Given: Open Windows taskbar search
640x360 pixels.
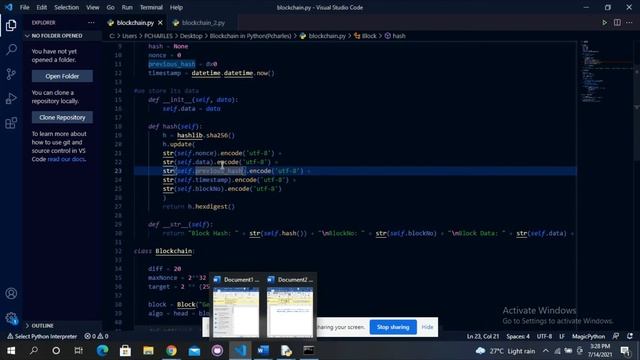Looking at the screenshot, I should (34, 351).
